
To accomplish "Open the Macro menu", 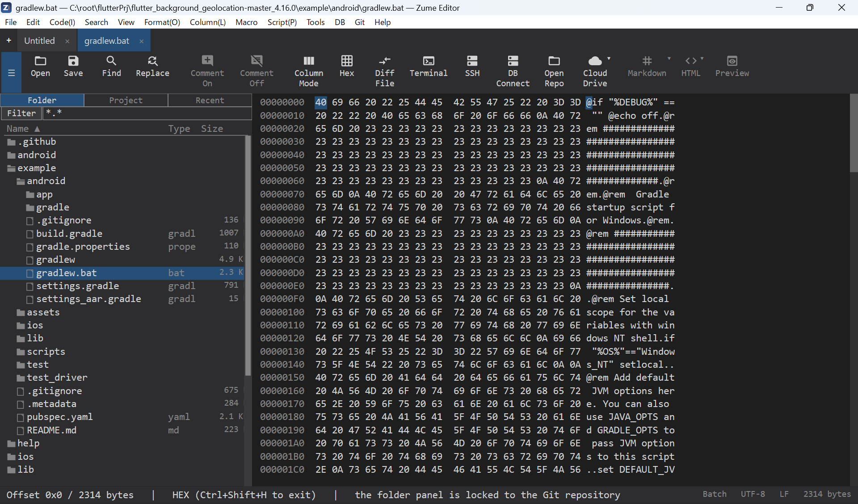I will [x=247, y=22].
